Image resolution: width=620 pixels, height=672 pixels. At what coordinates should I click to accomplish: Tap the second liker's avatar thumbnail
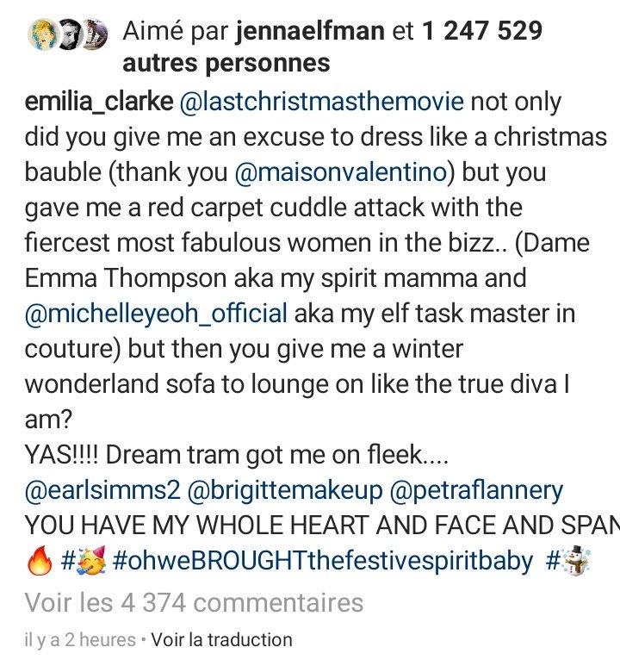71,34
